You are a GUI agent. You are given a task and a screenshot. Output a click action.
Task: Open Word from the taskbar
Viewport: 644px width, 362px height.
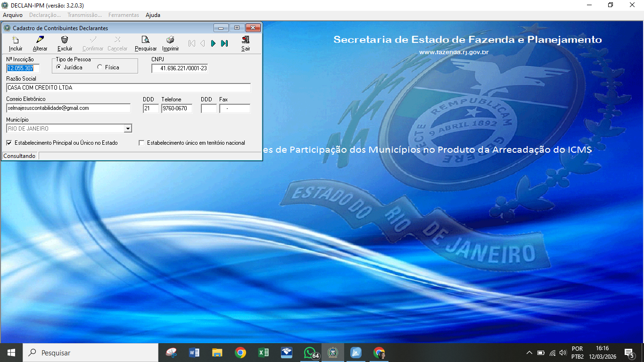click(194, 353)
